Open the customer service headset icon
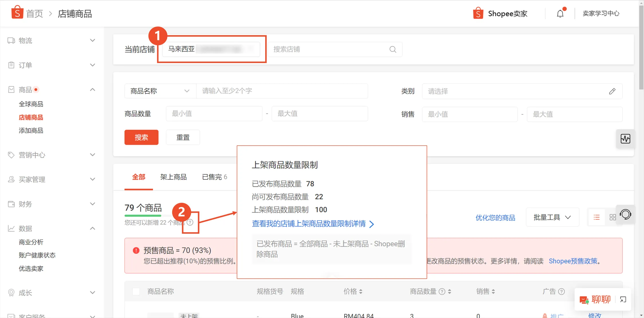The image size is (644, 318). coord(626,214)
